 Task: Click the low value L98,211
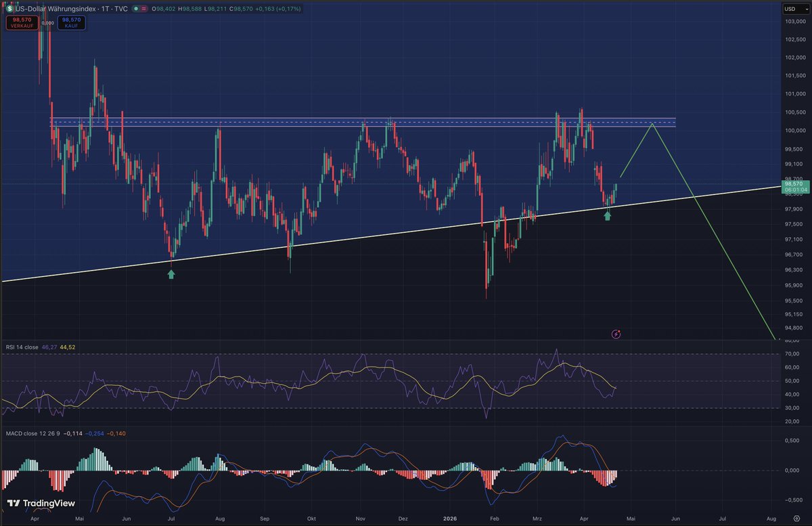click(215, 9)
